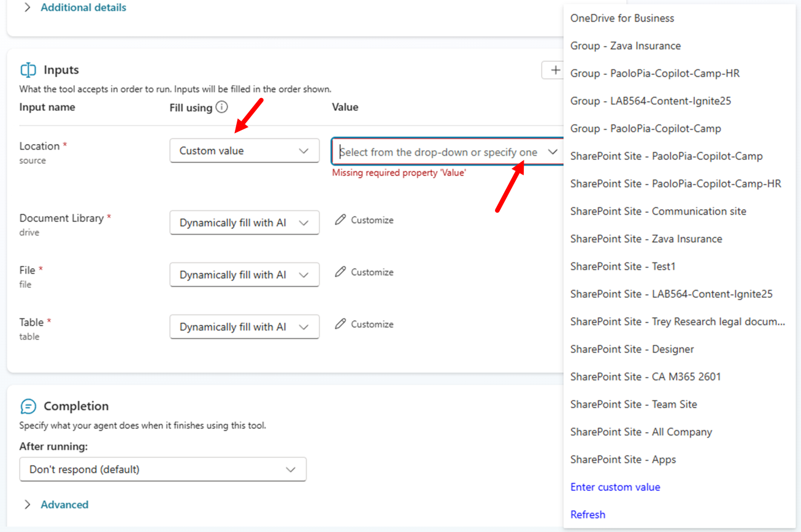
Task: Open the Dynamically fill with AI dropdown for Table
Action: coord(244,327)
